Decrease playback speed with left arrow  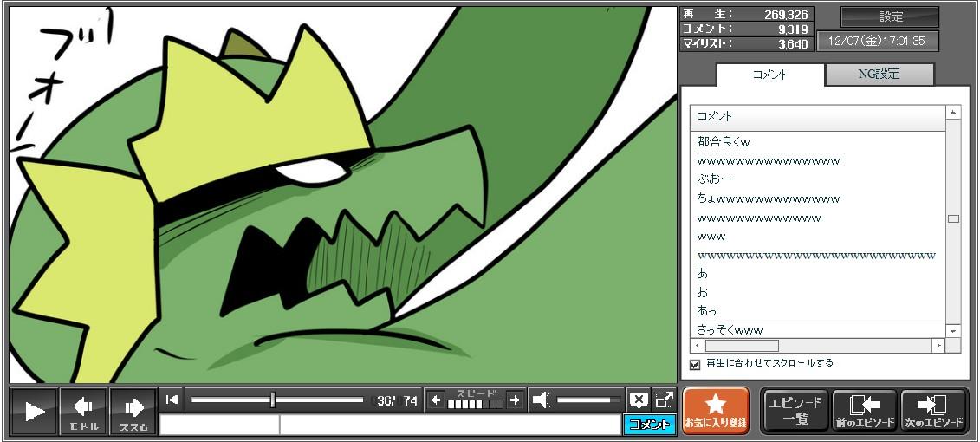[x=436, y=400]
